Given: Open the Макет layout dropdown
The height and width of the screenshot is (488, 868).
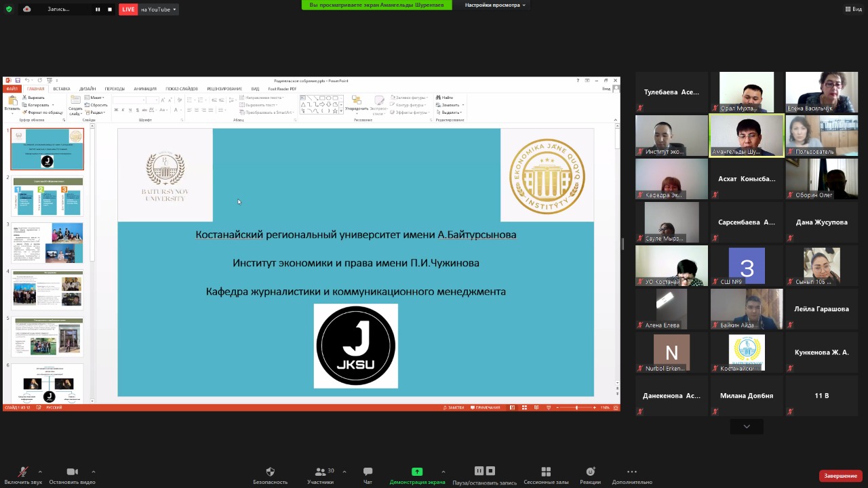Looking at the screenshot, I should [96, 98].
